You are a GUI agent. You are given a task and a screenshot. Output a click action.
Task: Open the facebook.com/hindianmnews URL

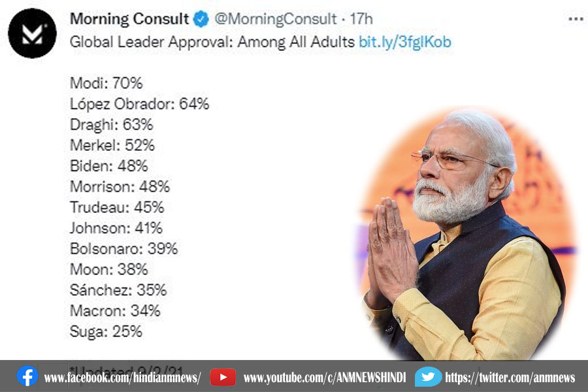click(x=122, y=378)
